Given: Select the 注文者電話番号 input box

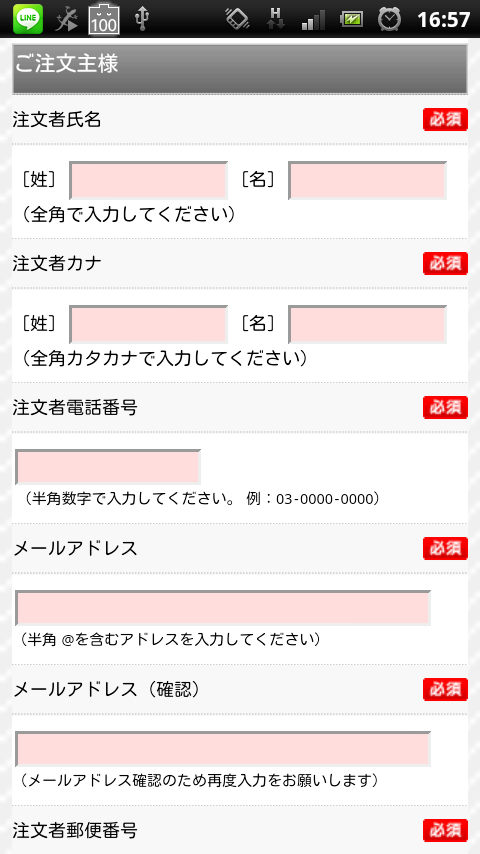Looking at the screenshot, I should click(108, 467).
